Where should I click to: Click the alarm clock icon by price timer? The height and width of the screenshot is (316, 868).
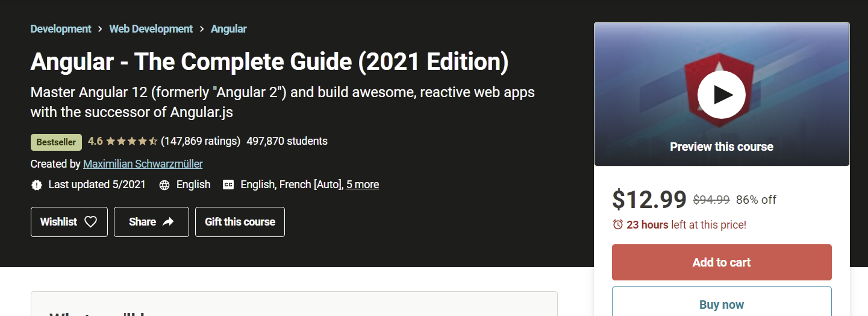(x=617, y=224)
